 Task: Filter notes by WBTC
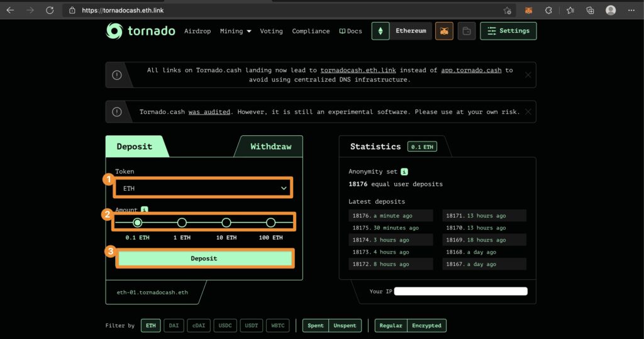(277, 326)
